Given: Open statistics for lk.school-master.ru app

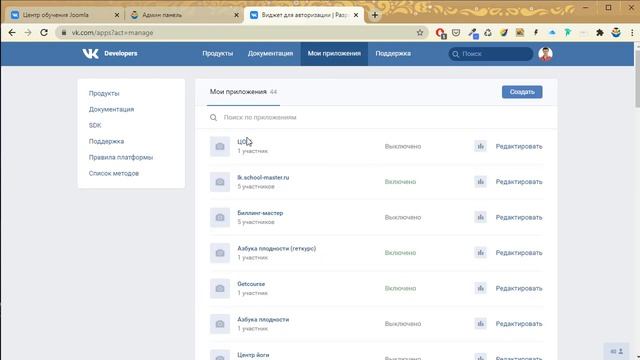Looking at the screenshot, I should [480, 182].
